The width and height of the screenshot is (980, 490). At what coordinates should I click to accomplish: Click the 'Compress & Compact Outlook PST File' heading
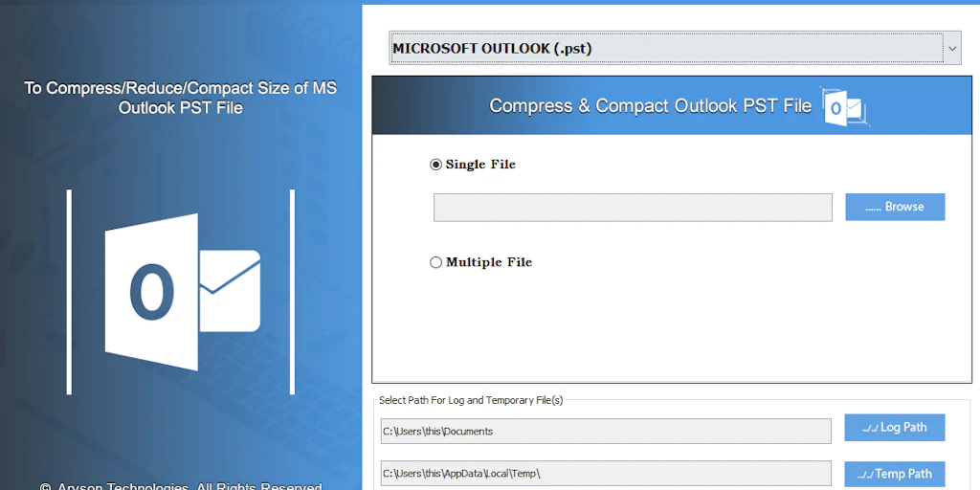point(650,106)
